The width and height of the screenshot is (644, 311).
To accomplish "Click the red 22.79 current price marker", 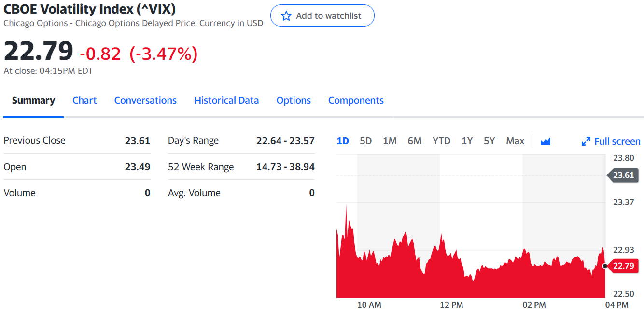I will pos(623,266).
